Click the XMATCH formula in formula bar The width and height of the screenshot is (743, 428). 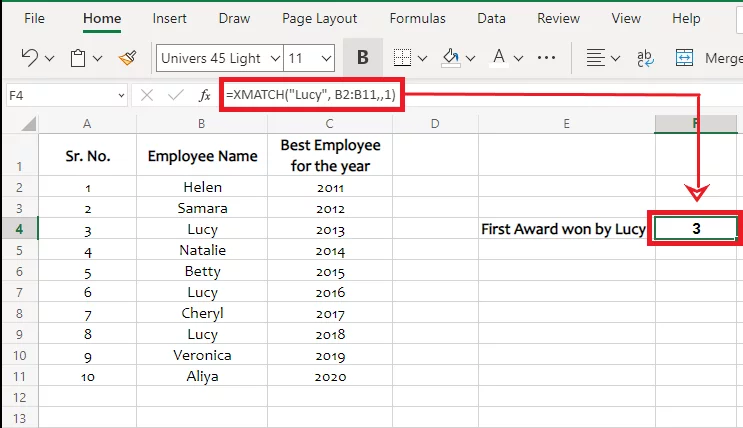pyautogui.click(x=311, y=95)
